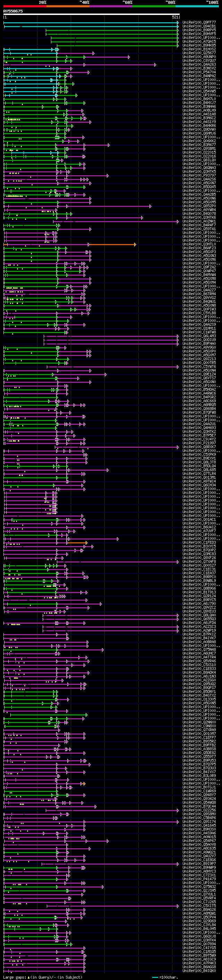Click the cyan ~100% identity legend bar

(197, 6)
